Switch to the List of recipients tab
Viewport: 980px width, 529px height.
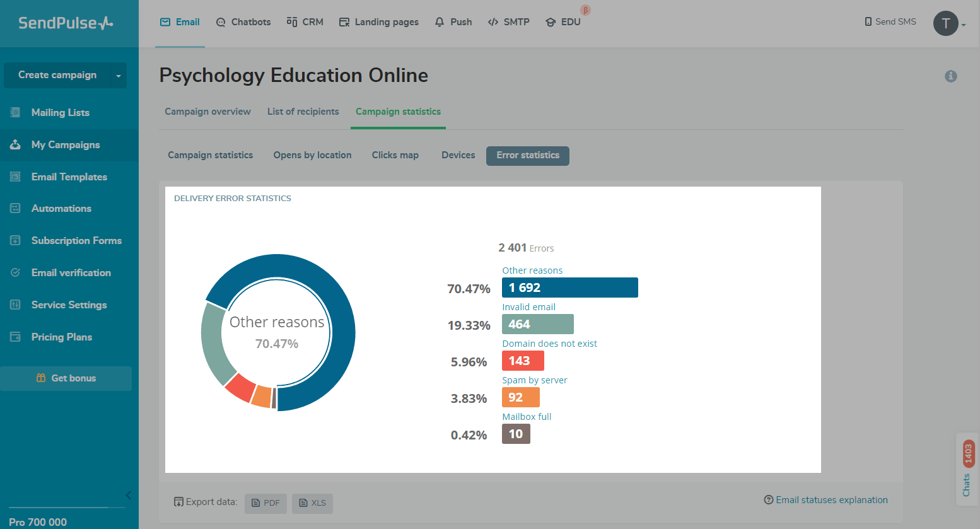click(x=303, y=112)
